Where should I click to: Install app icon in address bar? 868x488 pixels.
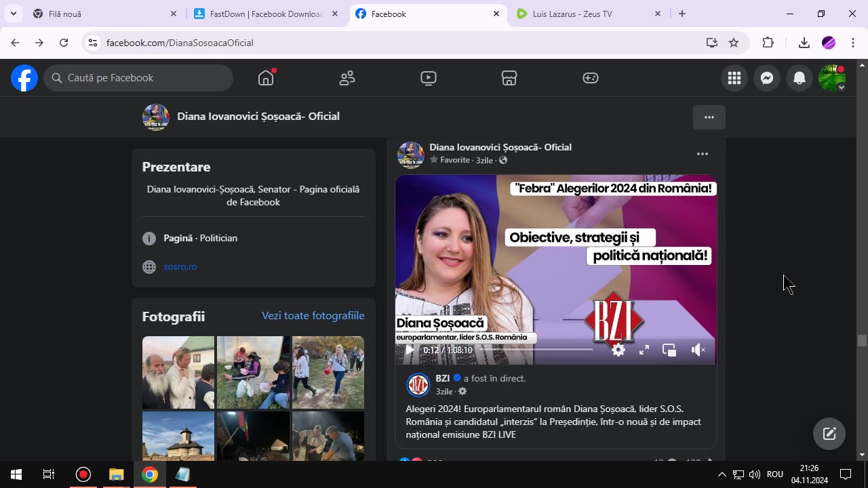pos(711,43)
